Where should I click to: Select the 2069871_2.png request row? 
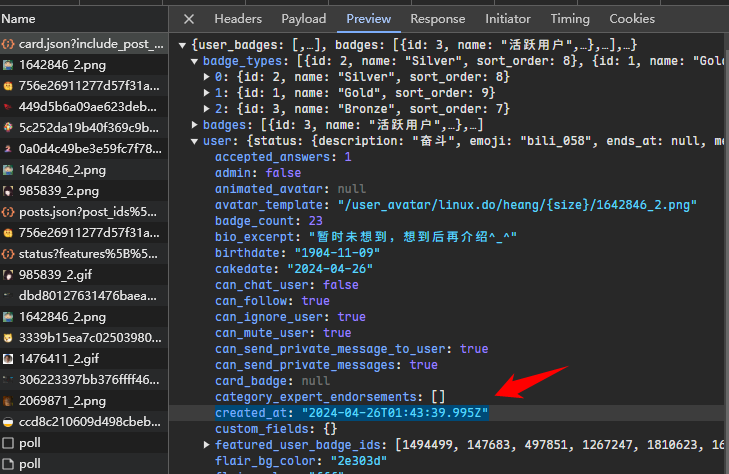(x=84, y=401)
